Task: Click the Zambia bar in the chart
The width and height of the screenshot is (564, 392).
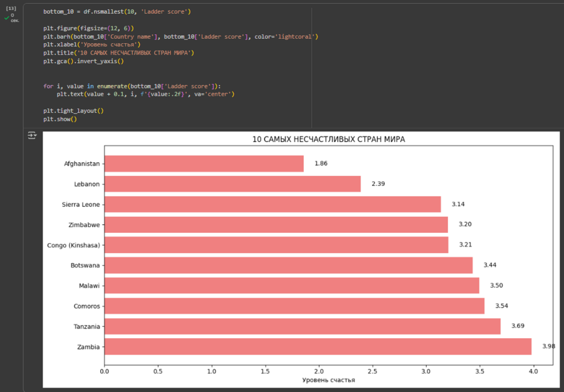Action: coord(318,346)
